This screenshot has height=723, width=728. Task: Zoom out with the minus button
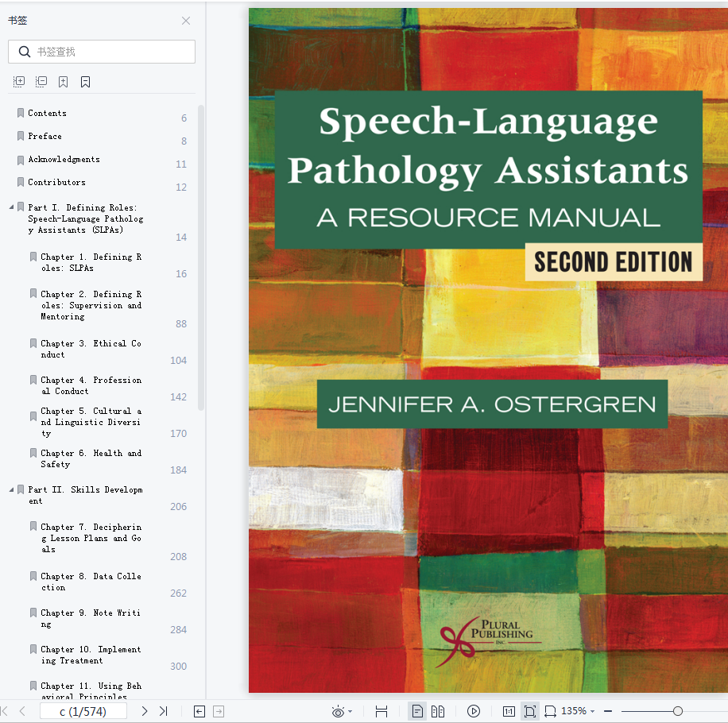pyautogui.click(x=608, y=711)
